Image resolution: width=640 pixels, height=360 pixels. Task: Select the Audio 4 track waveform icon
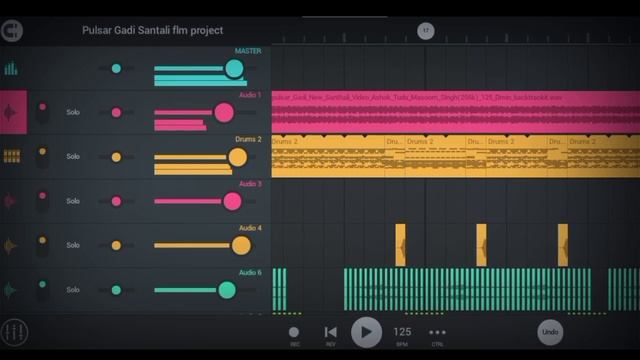pyautogui.click(x=10, y=245)
